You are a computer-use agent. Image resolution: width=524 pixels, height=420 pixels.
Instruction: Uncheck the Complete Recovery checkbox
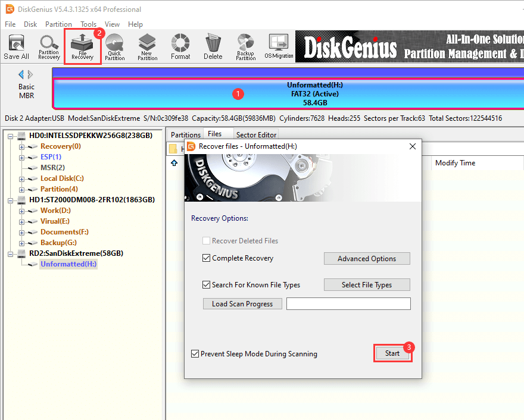tap(207, 258)
